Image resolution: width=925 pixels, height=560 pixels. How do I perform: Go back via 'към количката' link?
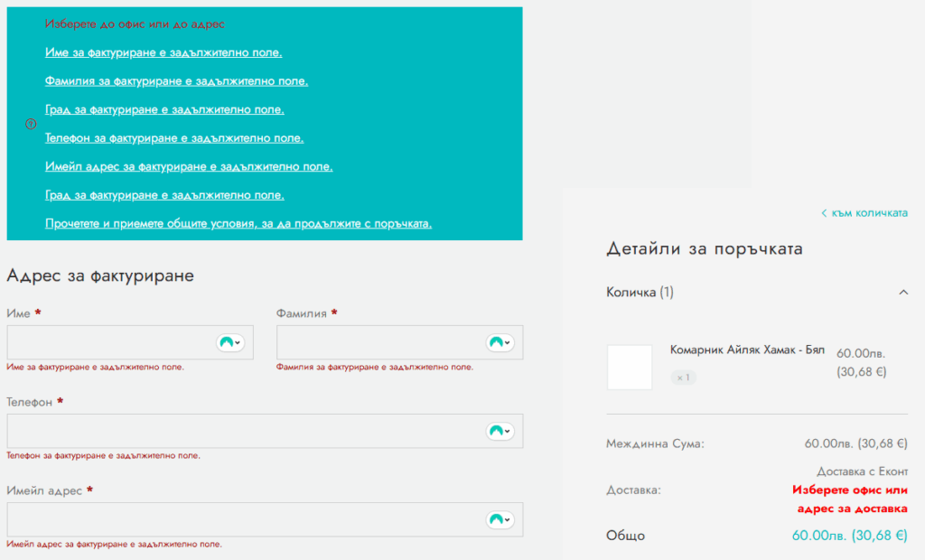[x=864, y=213]
